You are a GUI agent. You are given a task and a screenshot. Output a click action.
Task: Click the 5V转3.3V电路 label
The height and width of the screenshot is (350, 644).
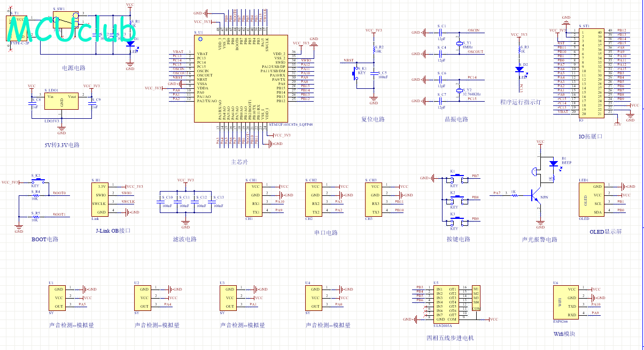point(61,145)
